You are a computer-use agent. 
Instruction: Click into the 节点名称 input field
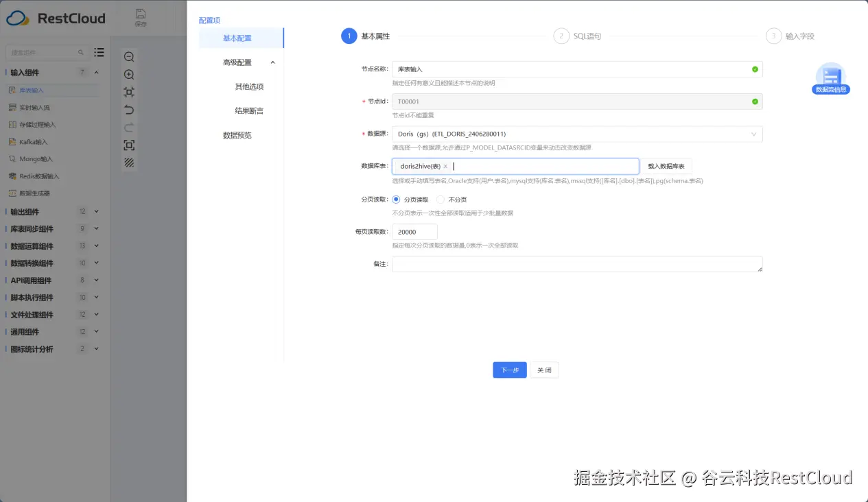click(577, 69)
